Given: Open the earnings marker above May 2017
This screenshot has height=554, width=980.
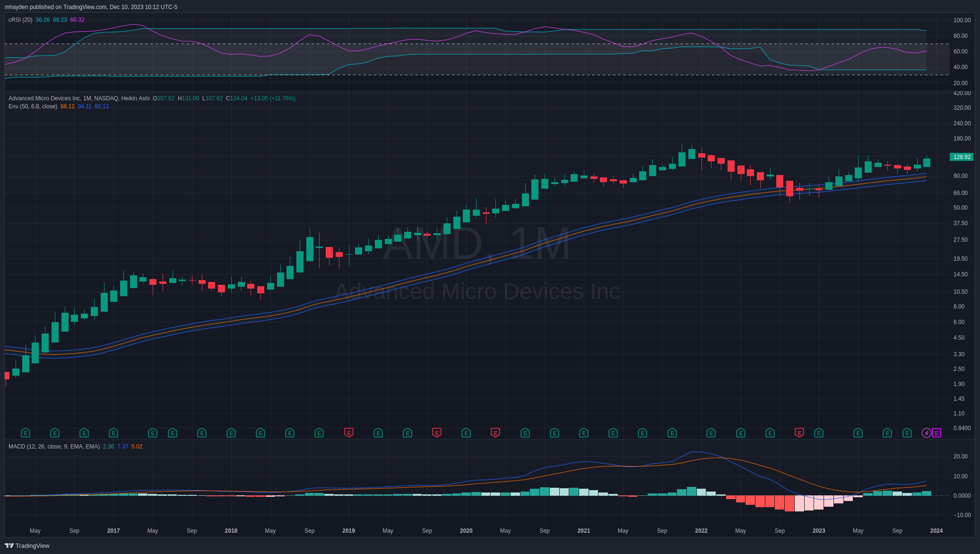Looking at the screenshot, I should click(153, 433).
